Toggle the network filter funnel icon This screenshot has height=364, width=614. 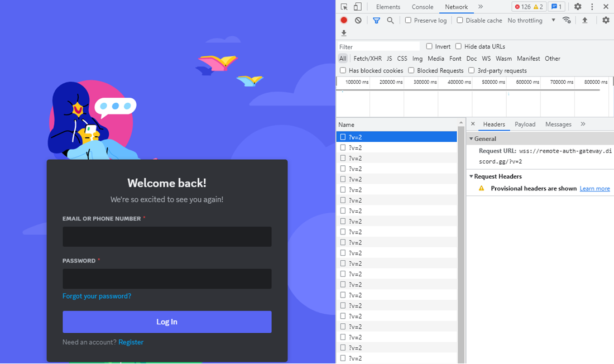pos(376,20)
